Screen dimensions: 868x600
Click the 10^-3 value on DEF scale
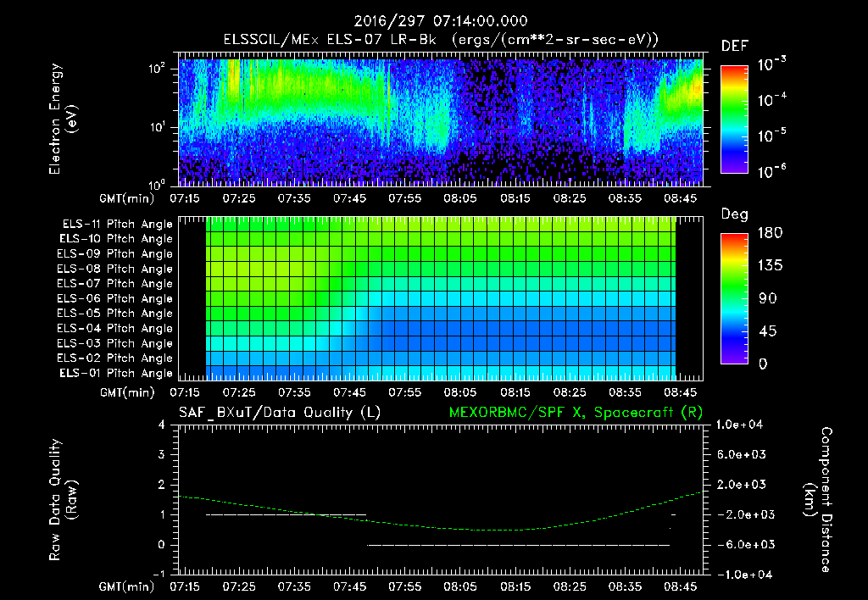[x=772, y=64]
